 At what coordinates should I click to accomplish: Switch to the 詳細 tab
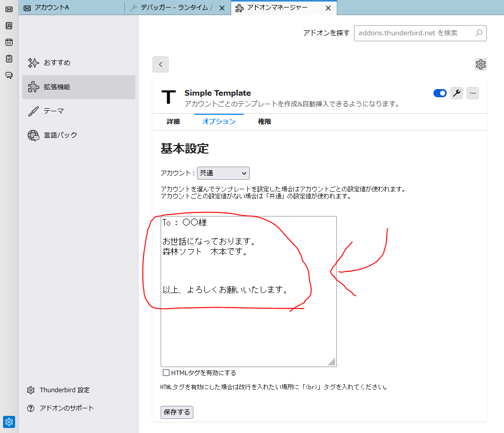pyautogui.click(x=173, y=121)
